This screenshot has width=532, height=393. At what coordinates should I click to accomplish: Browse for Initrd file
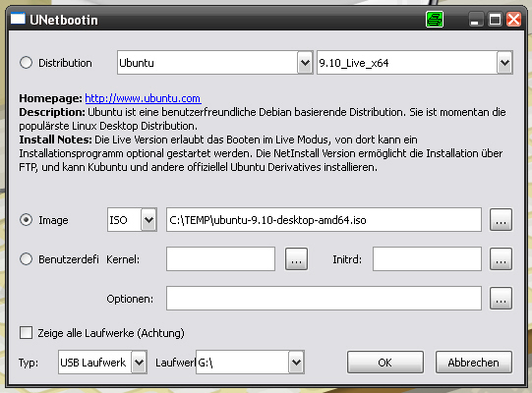[x=501, y=259]
